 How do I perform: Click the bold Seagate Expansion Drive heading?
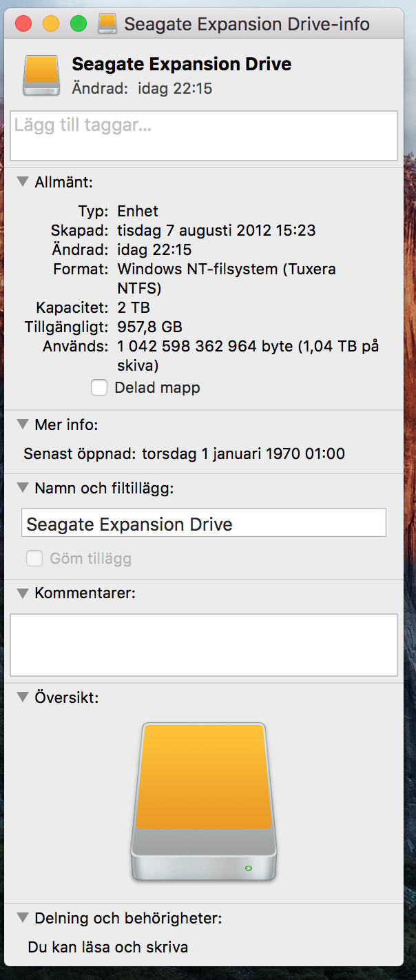coord(182,65)
